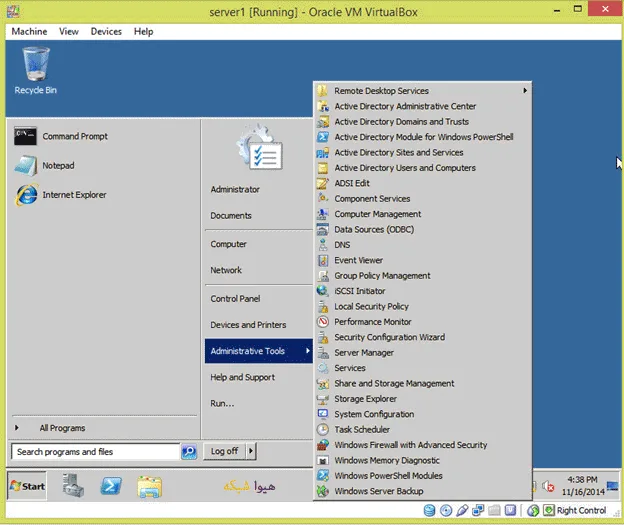Open Devices and Printers
Image resolution: width=624 pixels, height=525 pixels.
pos(248,325)
